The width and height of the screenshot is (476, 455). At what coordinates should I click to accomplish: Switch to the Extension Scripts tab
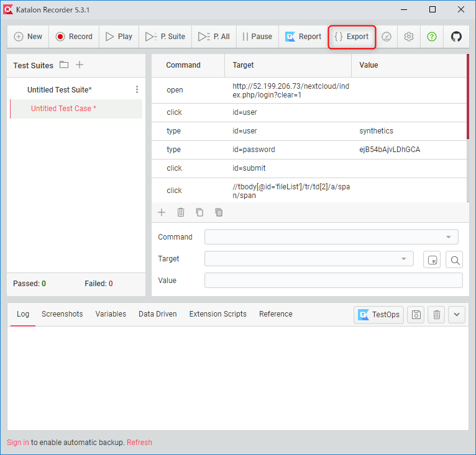[x=217, y=314]
